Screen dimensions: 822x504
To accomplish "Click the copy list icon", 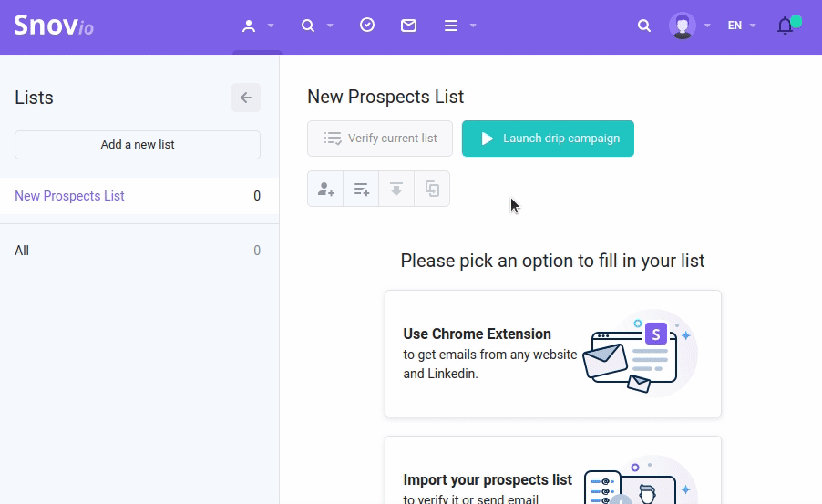I will (x=432, y=189).
